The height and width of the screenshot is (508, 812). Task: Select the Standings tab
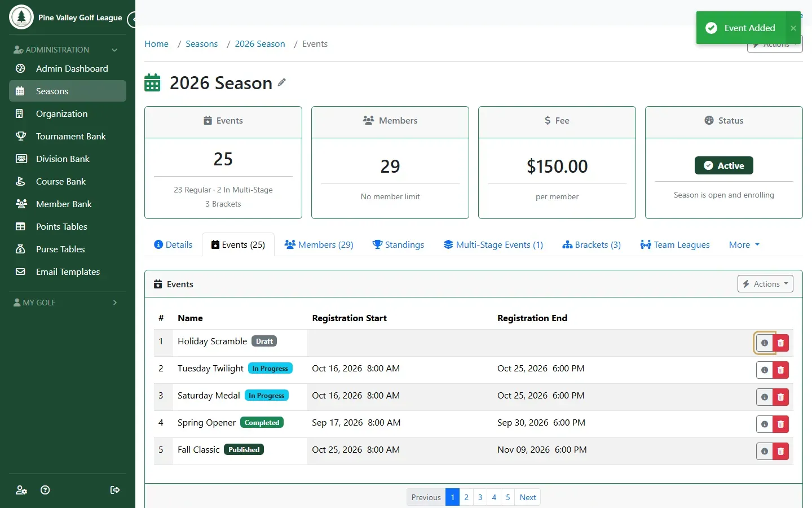398,245
